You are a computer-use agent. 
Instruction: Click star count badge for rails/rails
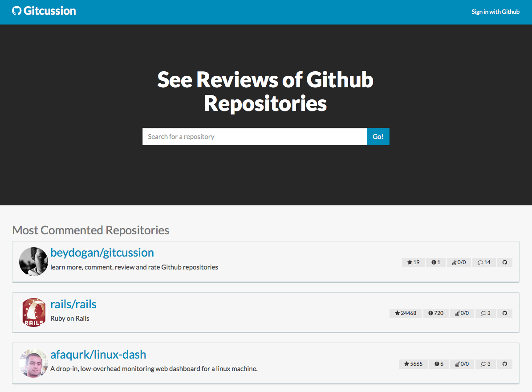pyautogui.click(x=405, y=313)
